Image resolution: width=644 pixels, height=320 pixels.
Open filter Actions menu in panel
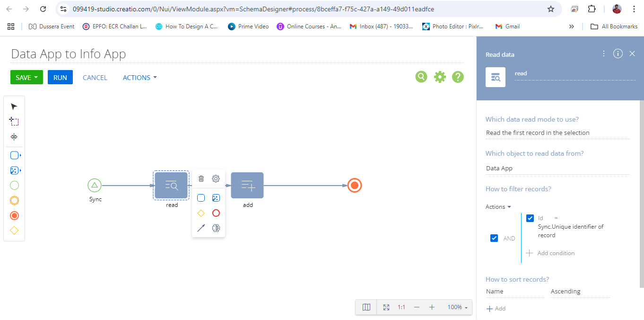pyautogui.click(x=498, y=207)
